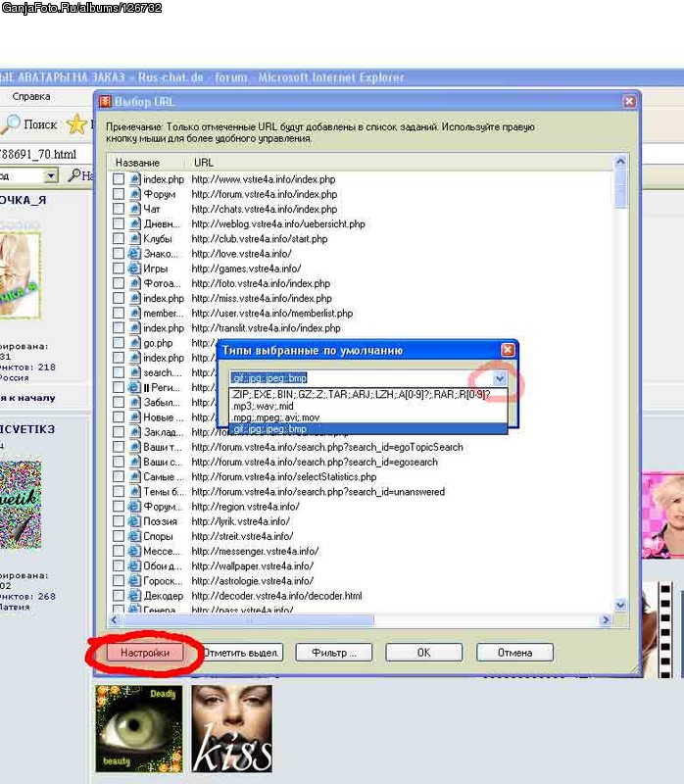Viewport: 684px width, 784px height.
Task: Click the page icon of the search... row
Action: 134,372
